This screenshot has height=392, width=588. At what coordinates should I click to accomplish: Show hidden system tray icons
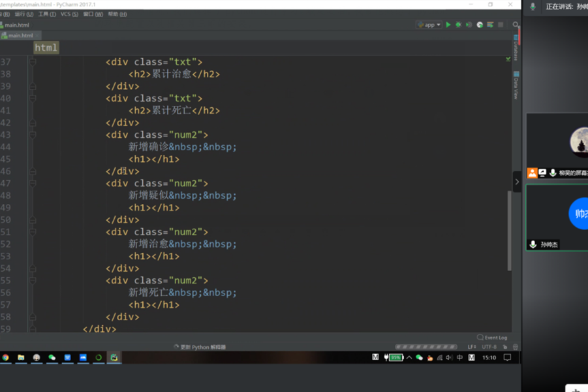(409, 358)
